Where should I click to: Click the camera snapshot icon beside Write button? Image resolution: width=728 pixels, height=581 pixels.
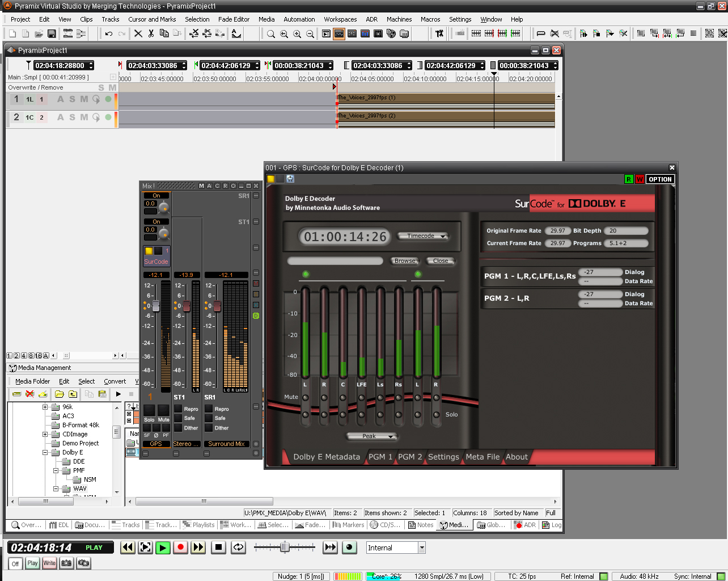coord(66,563)
